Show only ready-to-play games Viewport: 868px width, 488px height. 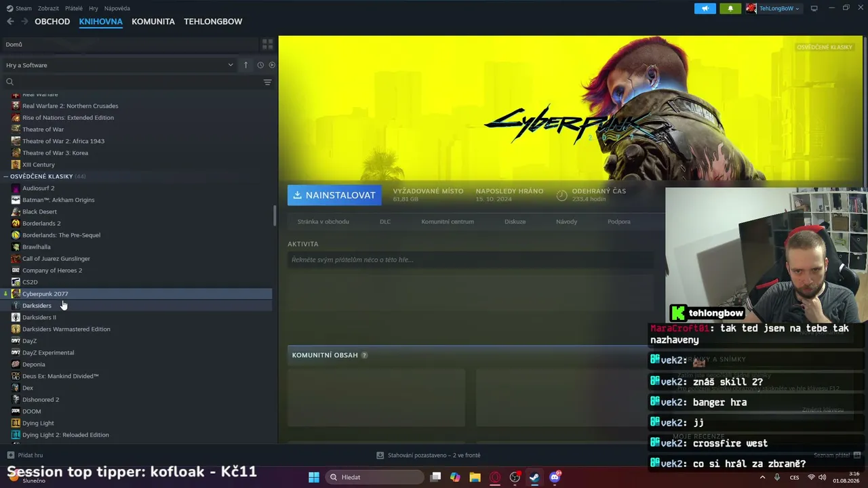coord(272,65)
